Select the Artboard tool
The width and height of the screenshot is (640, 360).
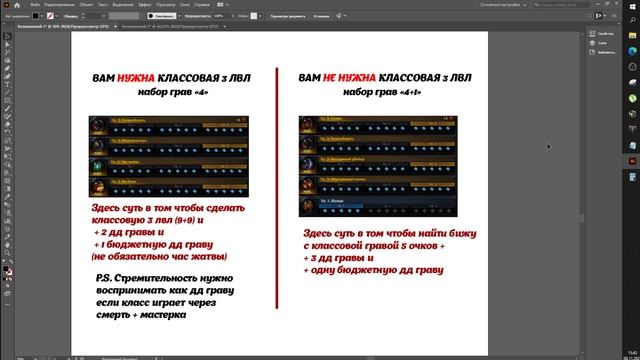point(7,229)
